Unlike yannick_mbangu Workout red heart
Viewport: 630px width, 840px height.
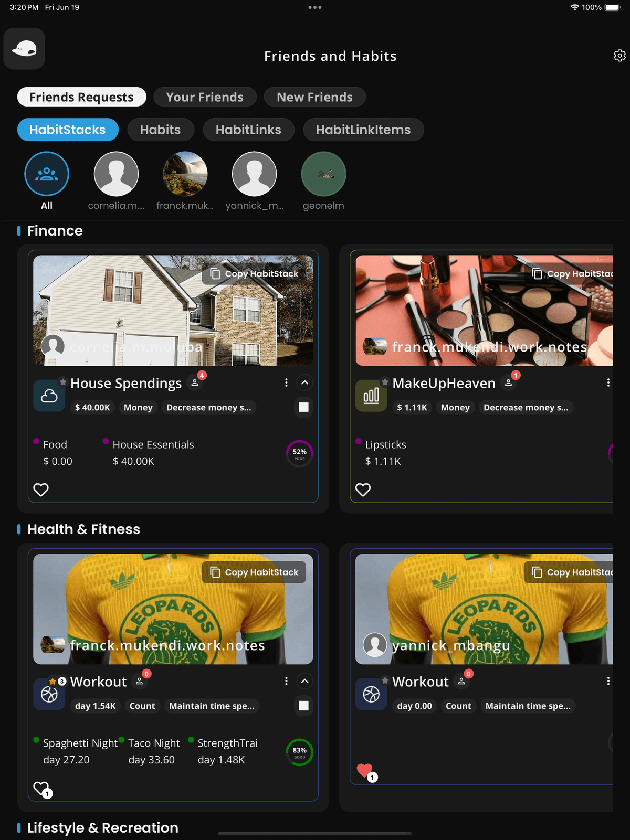[x=365, y=771]
